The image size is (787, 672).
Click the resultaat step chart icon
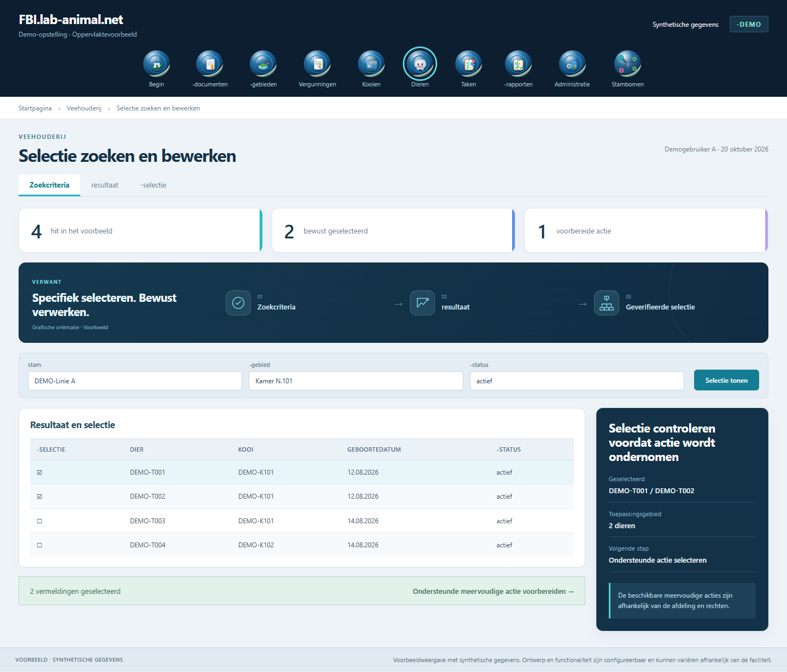422,303
